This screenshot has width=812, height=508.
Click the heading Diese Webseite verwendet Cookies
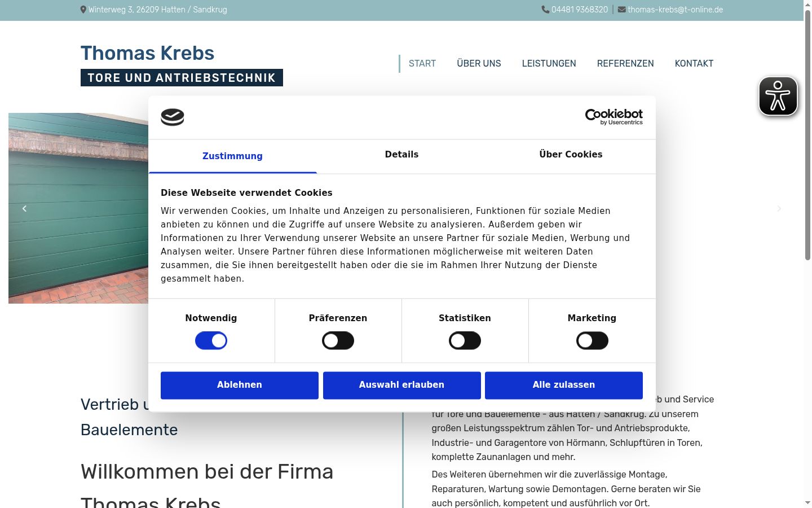(246, 192)
